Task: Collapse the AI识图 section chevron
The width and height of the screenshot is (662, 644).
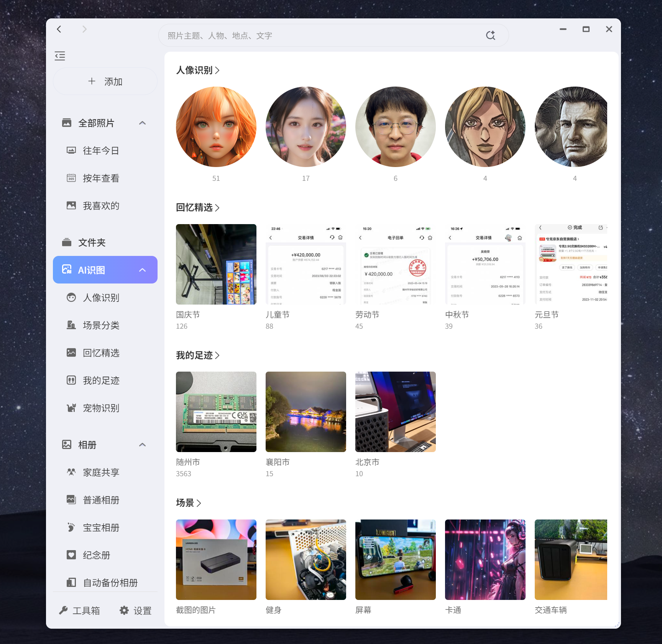Action: pyautogui.click(x=142, y=270)
